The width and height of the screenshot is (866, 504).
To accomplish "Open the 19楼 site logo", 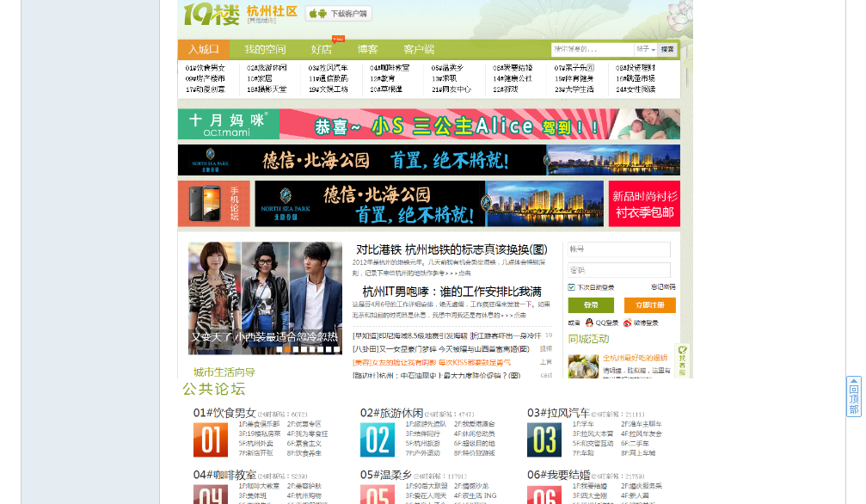I will [212, 14].
